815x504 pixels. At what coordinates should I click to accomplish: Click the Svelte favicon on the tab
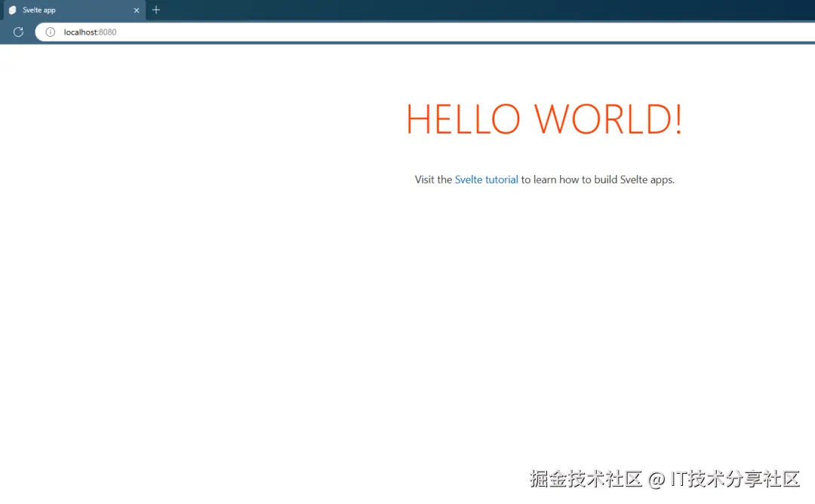point(13,11)
